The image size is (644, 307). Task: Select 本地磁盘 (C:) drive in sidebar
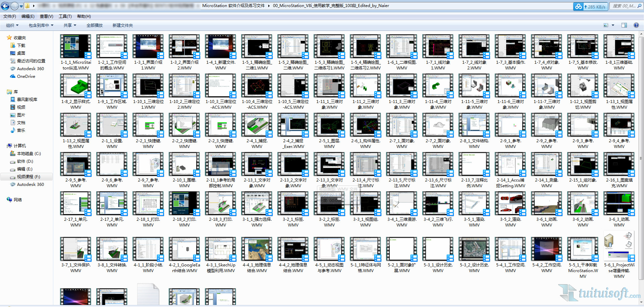click(x=29, y=154)
